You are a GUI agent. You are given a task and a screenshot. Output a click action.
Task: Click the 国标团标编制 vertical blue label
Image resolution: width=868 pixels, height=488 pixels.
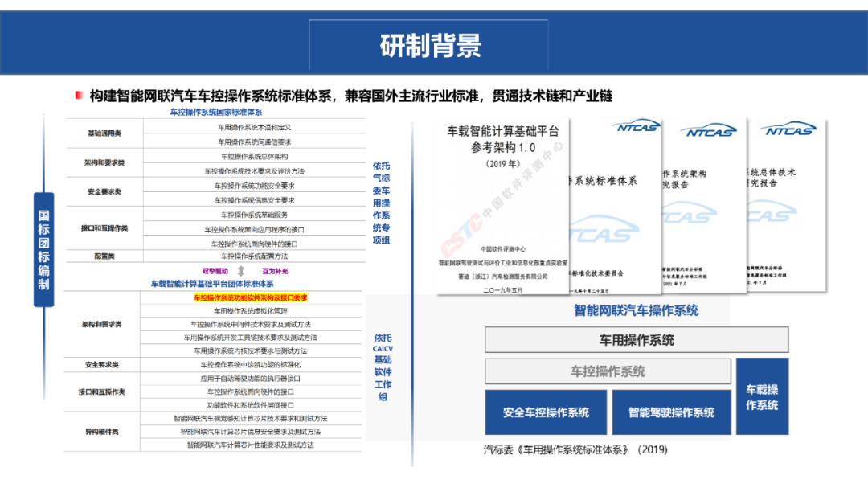point(43,250)
